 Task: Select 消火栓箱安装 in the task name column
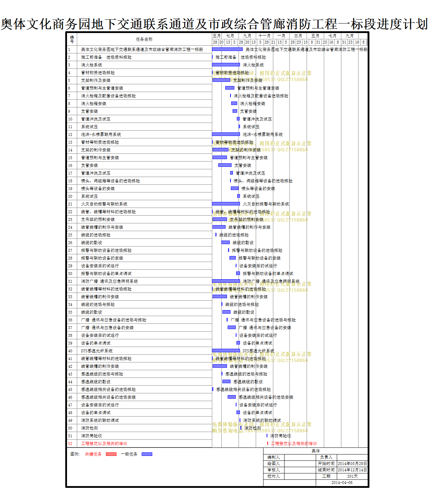94,104
